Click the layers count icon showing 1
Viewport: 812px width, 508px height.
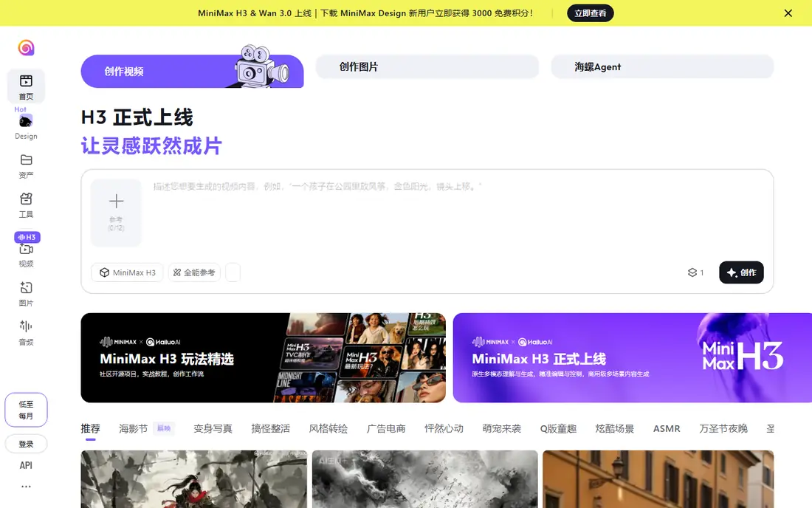click(x=695, y=272)
